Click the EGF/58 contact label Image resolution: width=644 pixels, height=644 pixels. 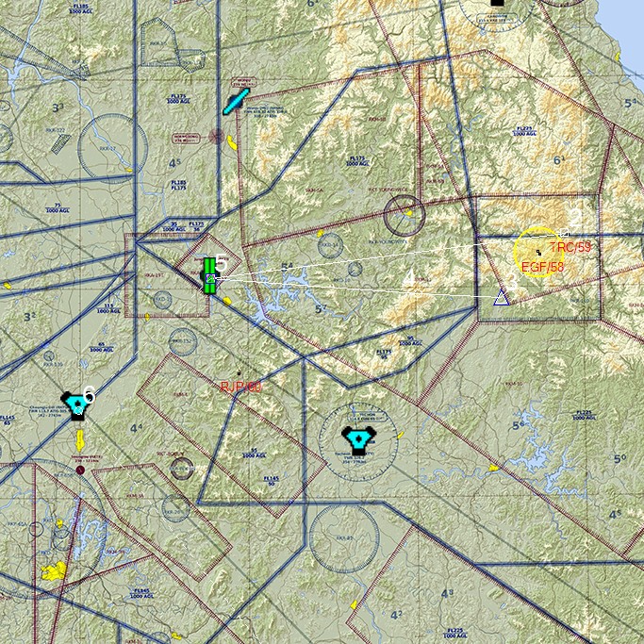coord(542,267)
